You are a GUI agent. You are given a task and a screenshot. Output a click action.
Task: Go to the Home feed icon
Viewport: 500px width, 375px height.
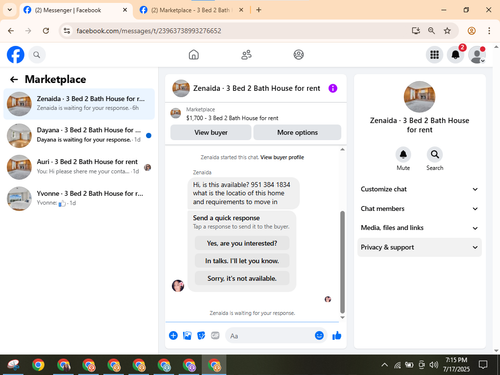tap(194, 55)
